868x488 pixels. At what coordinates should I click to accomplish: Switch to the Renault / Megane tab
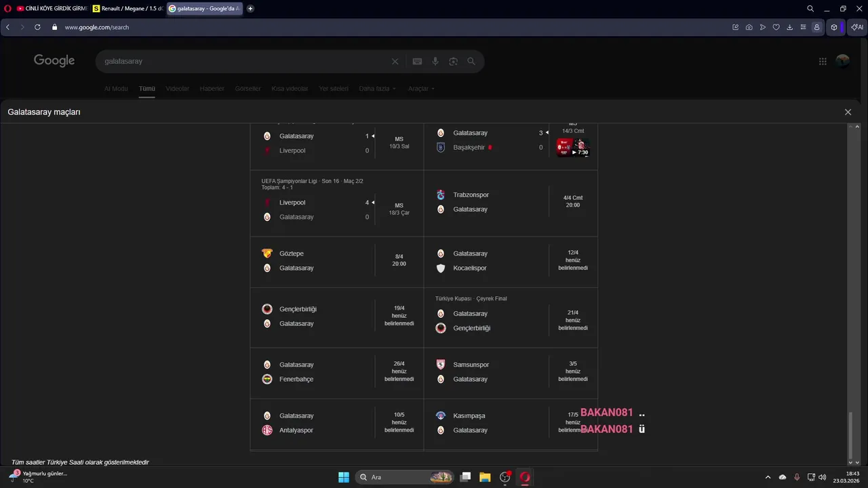click(128, 9)
